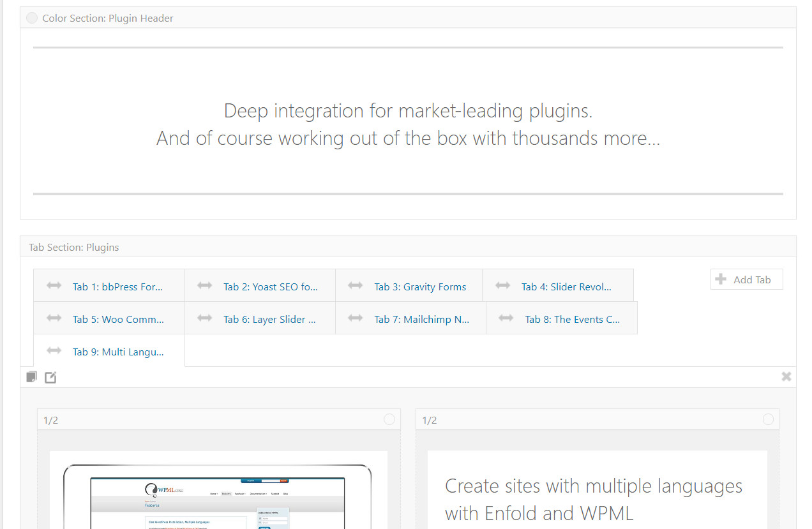Toggle circle on left 1/2 column
Image resolution: width=812 pixels, height=529 pixels.
pyautogui.click(x=389, y=419)
